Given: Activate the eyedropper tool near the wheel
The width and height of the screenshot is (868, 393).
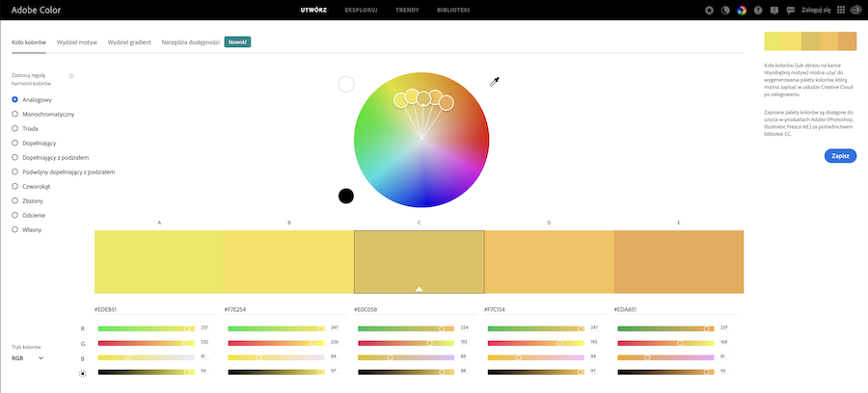Looking at the screenshot, I should coord(495,82).
